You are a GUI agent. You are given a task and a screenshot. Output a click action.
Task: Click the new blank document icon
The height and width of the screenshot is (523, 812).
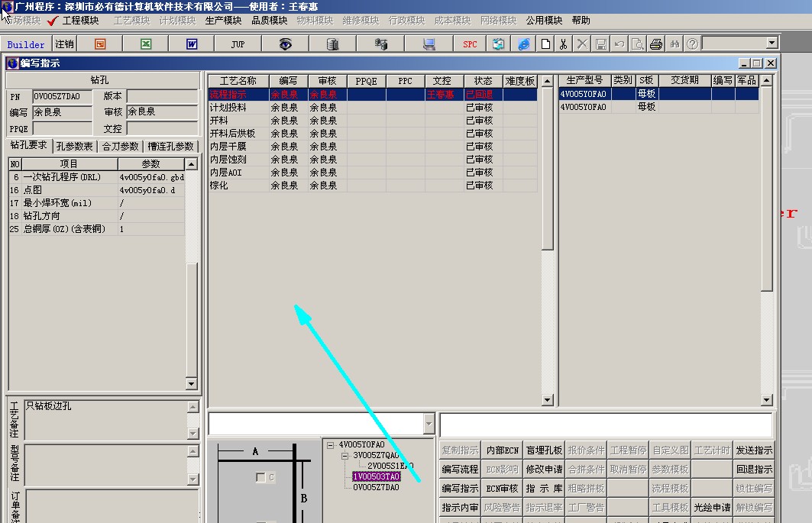pos(545,44)
